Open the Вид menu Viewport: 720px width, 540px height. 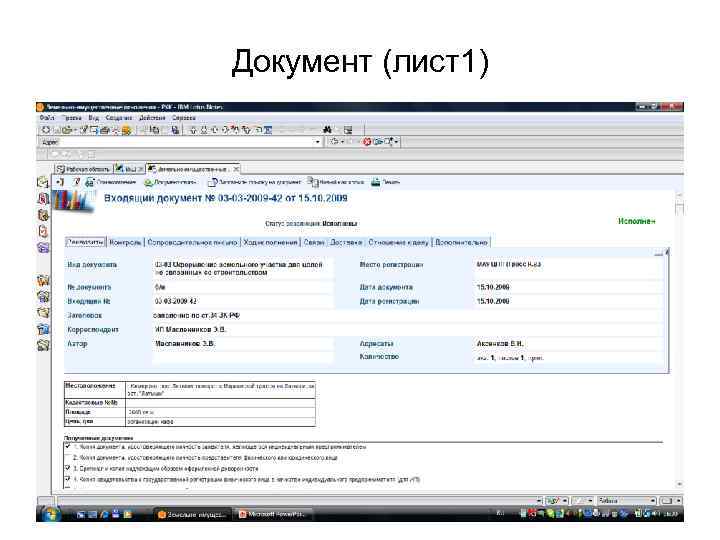pos(94,118)
